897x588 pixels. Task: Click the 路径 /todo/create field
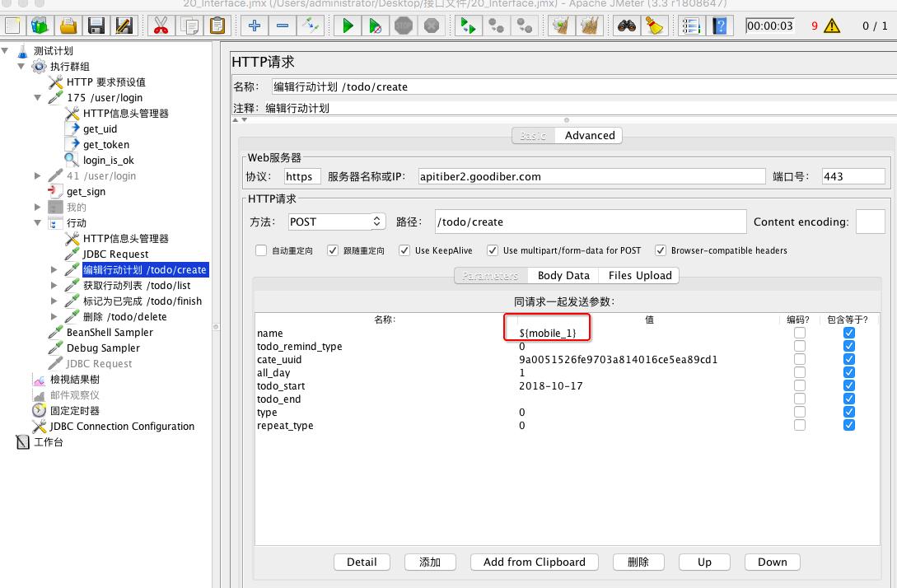591,222
